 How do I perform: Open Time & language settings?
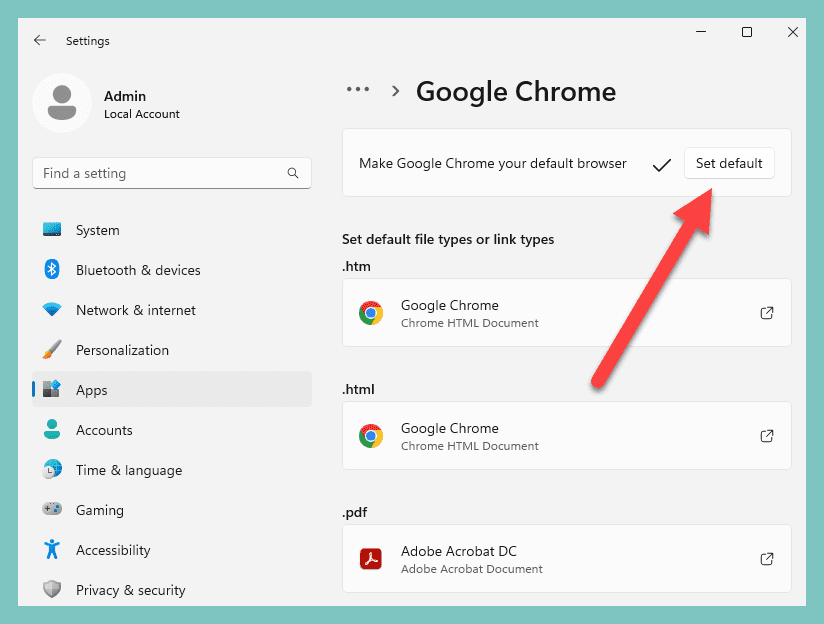tap(172, 470)
